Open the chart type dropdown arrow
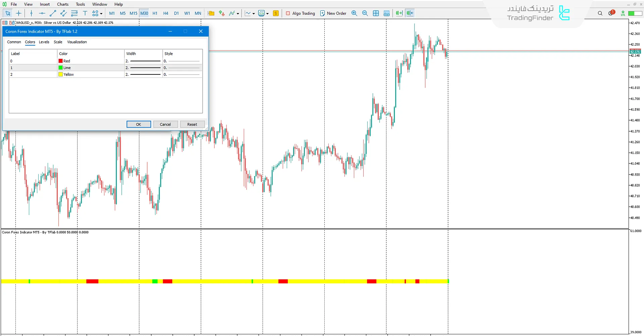Image resolution: width=644 pixels, height=336 pixels. (254, 14)
